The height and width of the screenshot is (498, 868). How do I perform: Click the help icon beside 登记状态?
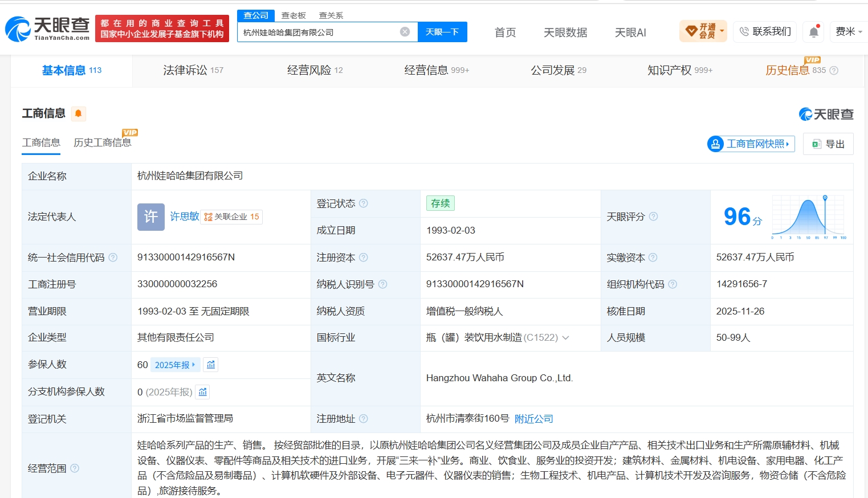point(363,203)
